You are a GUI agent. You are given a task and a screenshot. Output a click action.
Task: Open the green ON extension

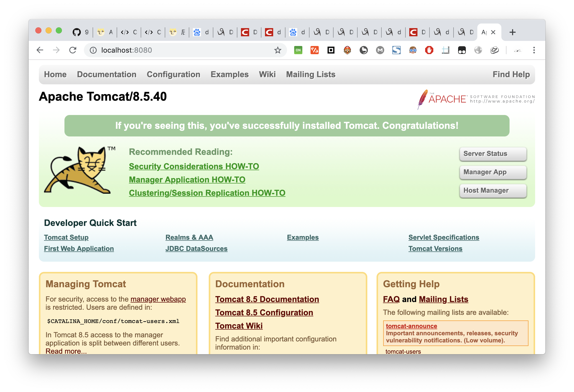pos(298,50)
